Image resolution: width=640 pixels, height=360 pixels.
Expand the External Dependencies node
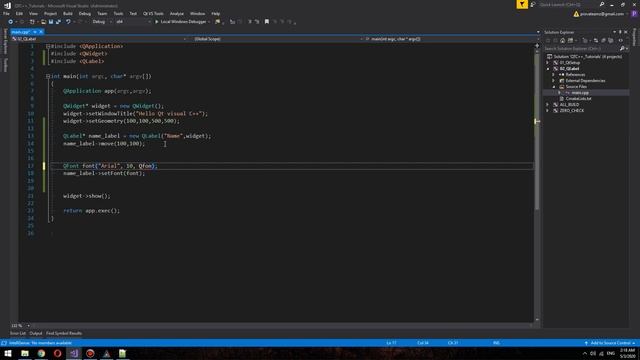click(553, 81)
